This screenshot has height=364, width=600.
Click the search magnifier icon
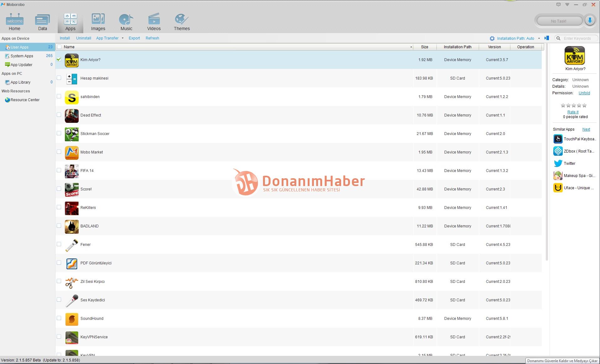[x=558, y=39]
